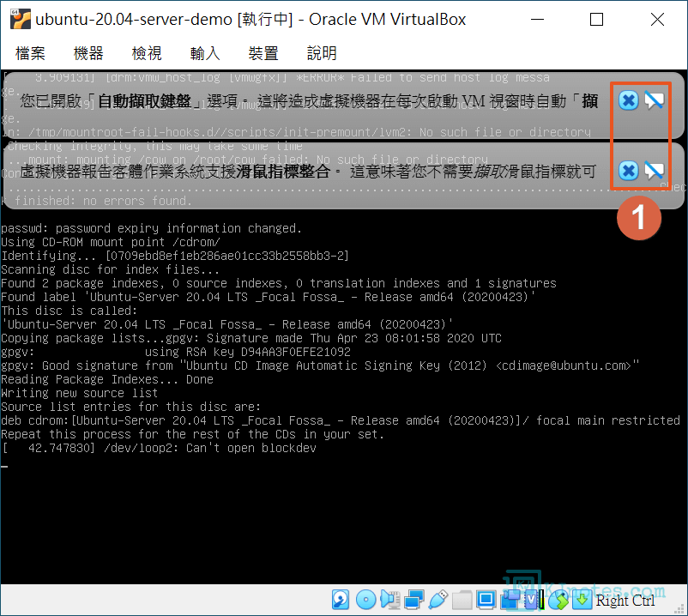Click the 'Reading Package Indexes... Done' line
Image resolution: width=688 pixels, height=616 pixels.
click(107, 379)
